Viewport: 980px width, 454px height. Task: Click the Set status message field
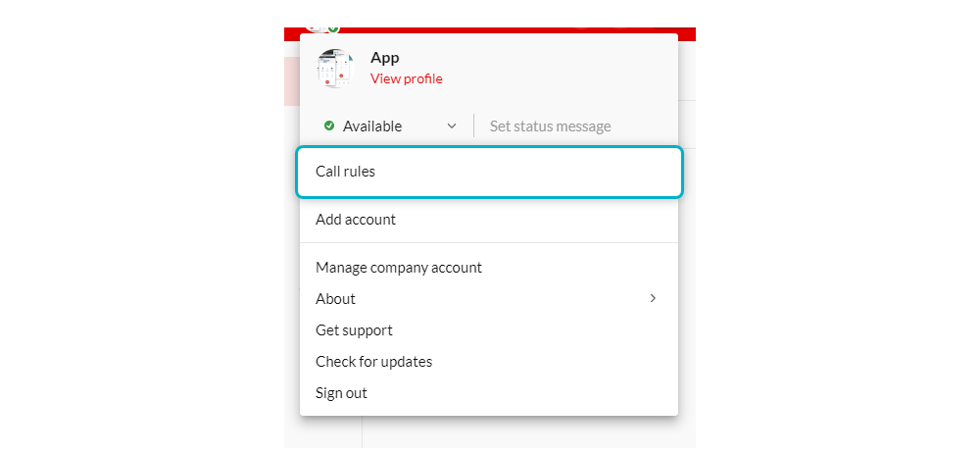tap(550, 126)
